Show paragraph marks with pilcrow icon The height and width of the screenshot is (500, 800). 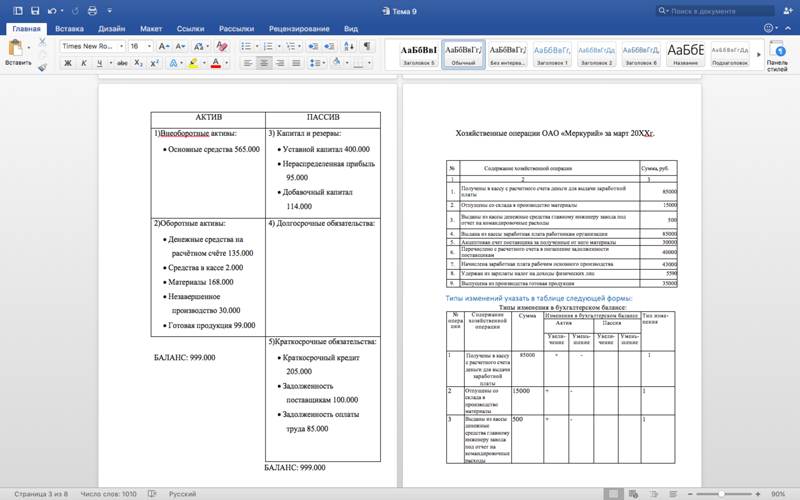[367, 46]
